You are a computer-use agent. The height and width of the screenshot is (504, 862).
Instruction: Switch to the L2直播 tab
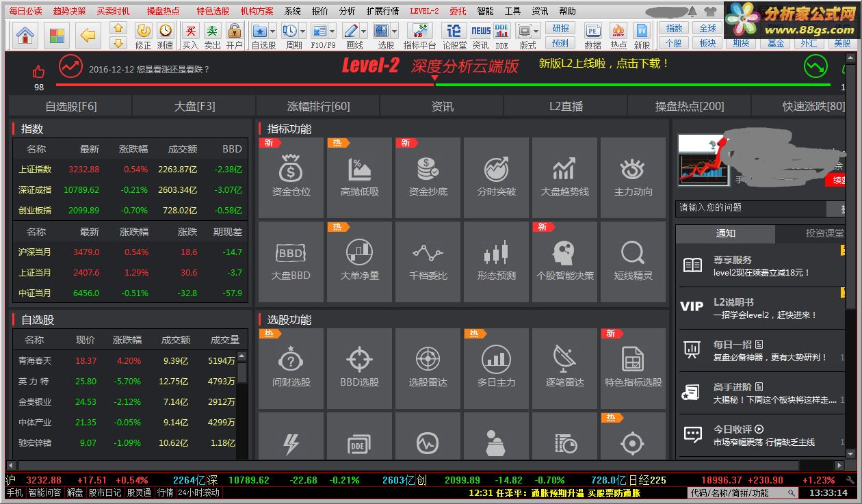tap(566, 106)
